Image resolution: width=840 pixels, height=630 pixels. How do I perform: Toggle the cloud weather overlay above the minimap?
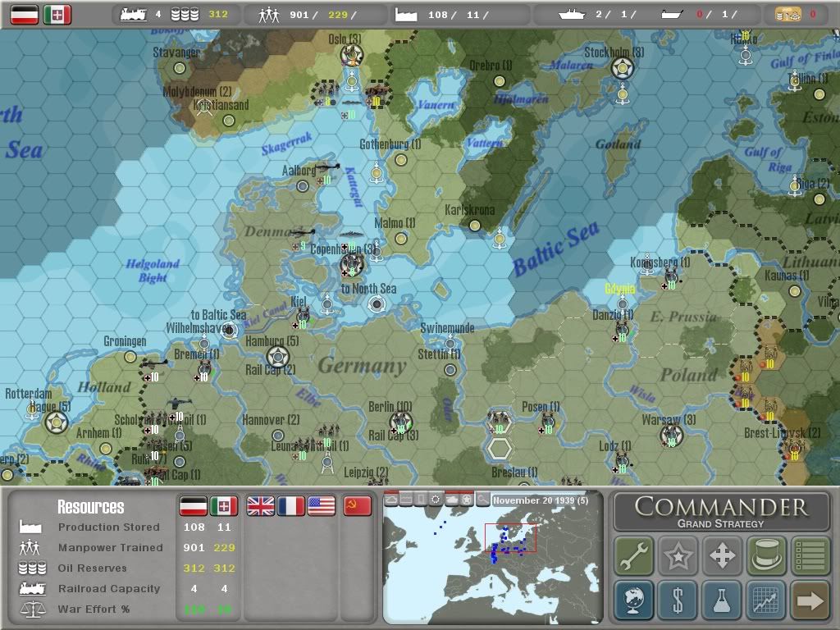pos(391,500)
